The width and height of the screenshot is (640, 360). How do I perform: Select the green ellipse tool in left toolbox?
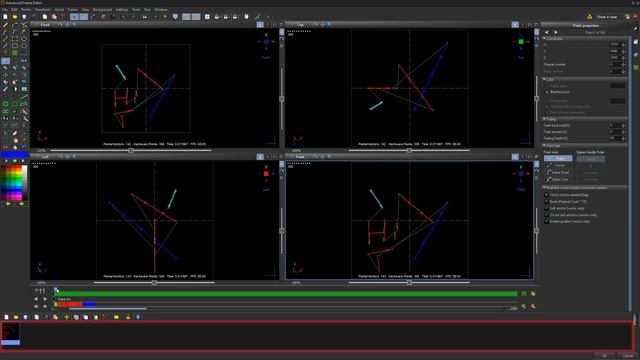[x=5, y=104]
